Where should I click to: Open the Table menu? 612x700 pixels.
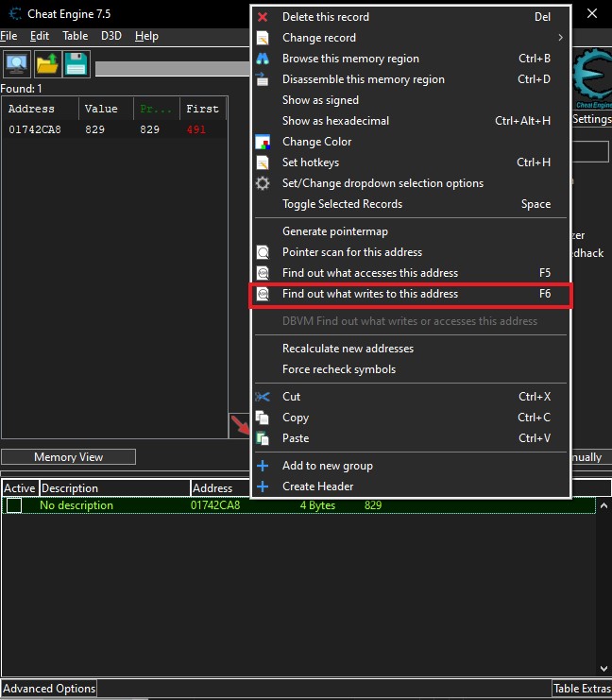75,36
